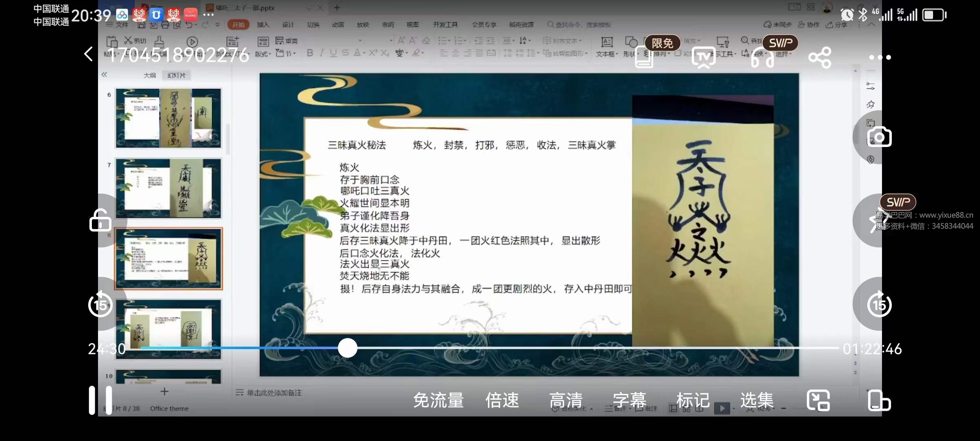Select the 设计 ribbon tab in WPS

(x=288, y=25)
